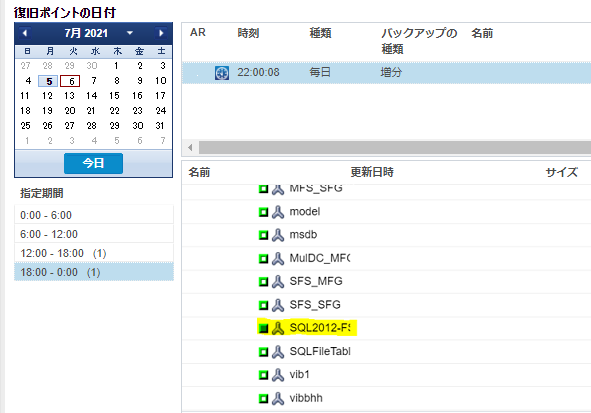Click the 今日 button
The height and width of the screenshot is (413, 591).
tap(93, 163)
